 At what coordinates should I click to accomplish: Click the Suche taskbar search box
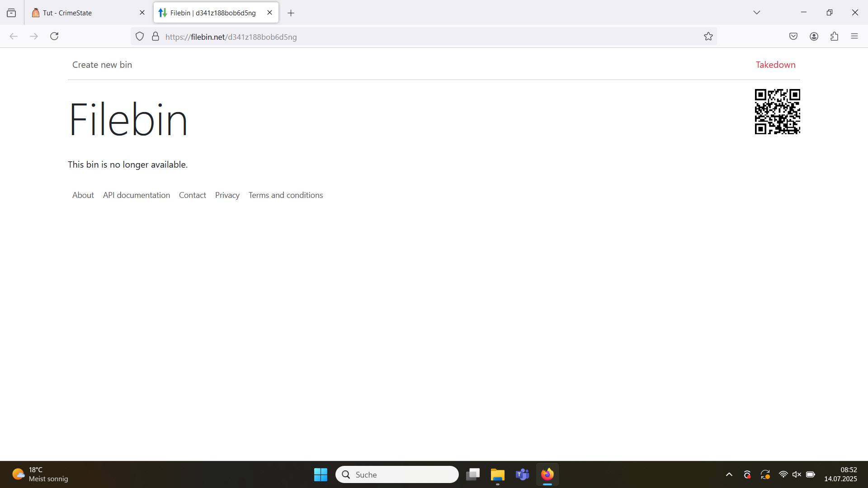pyautogui.click(x=397, y=474)
